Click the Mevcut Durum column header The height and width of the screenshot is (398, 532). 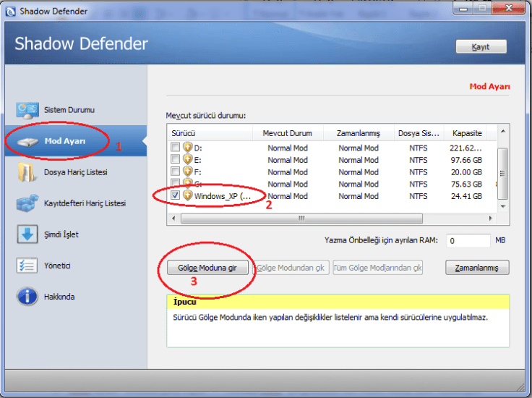(287, 133)
